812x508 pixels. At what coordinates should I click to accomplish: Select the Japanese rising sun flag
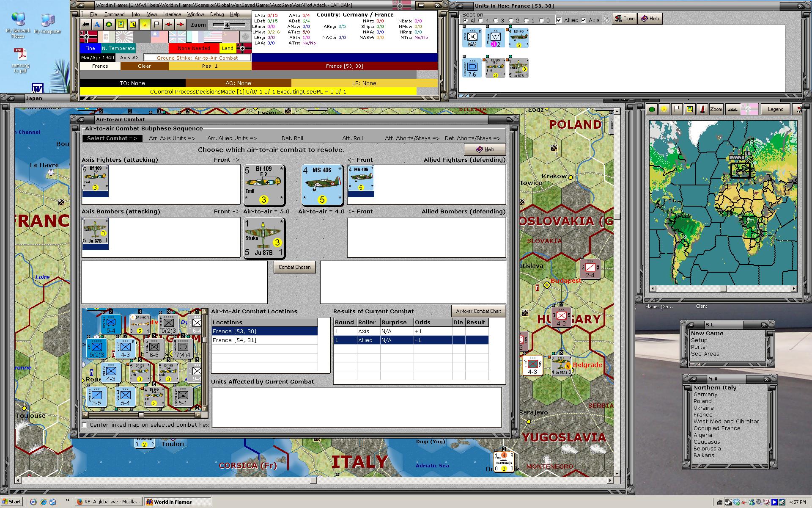(x=124, y=37)
